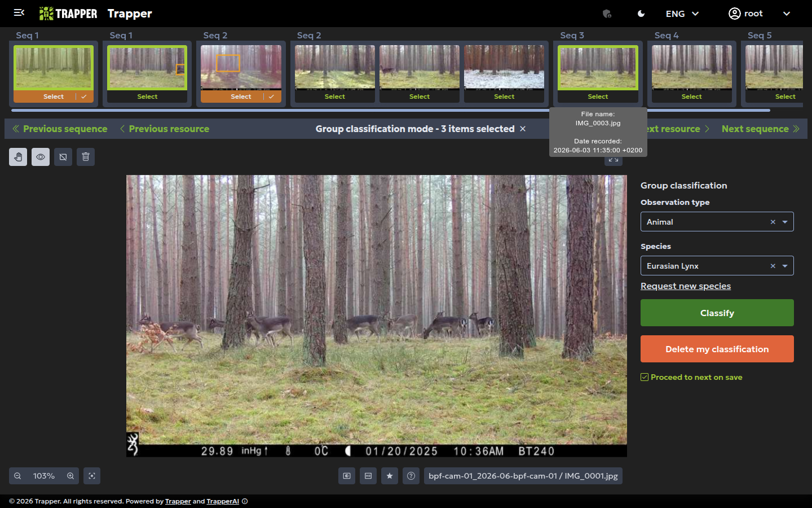Screen dimensions: 812x508
Task: Go to Previous sequence
Action: click(65, 129)
